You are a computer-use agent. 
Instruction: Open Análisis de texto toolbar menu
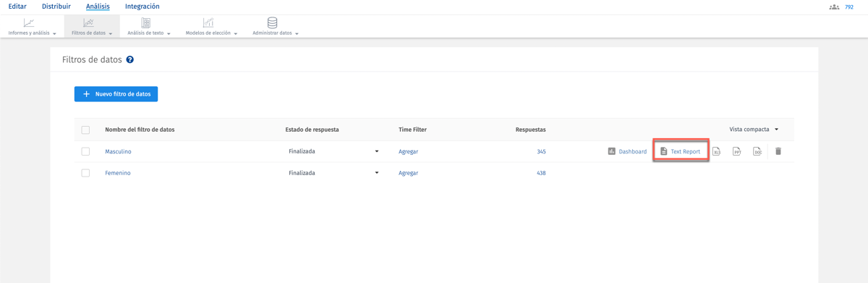(x=149, y=27)
